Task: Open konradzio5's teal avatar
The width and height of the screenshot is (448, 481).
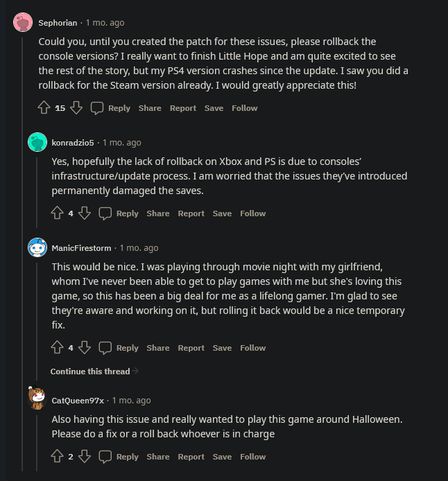Action: click(x=37, y=142)
